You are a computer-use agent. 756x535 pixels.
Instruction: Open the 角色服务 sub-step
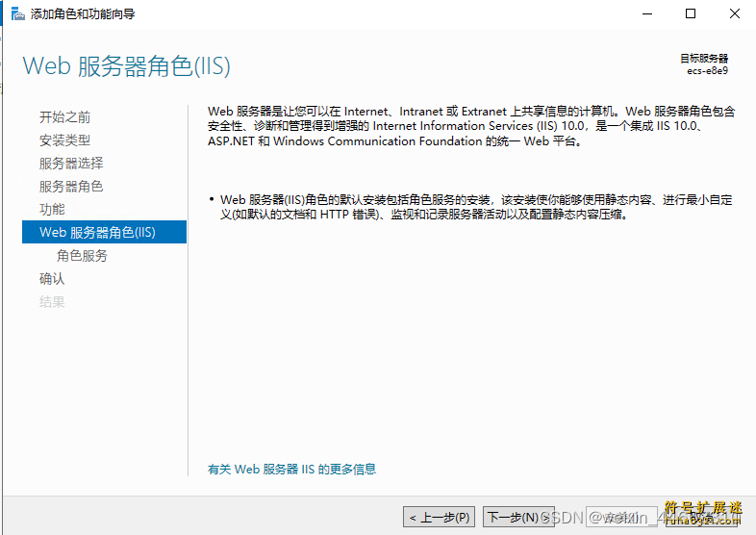(x=82, y=256)
